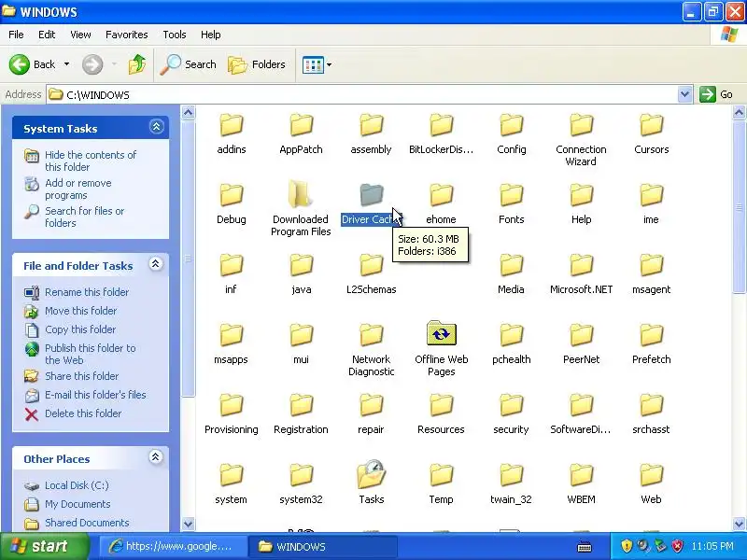Click the Media folder label

[511, 289]
